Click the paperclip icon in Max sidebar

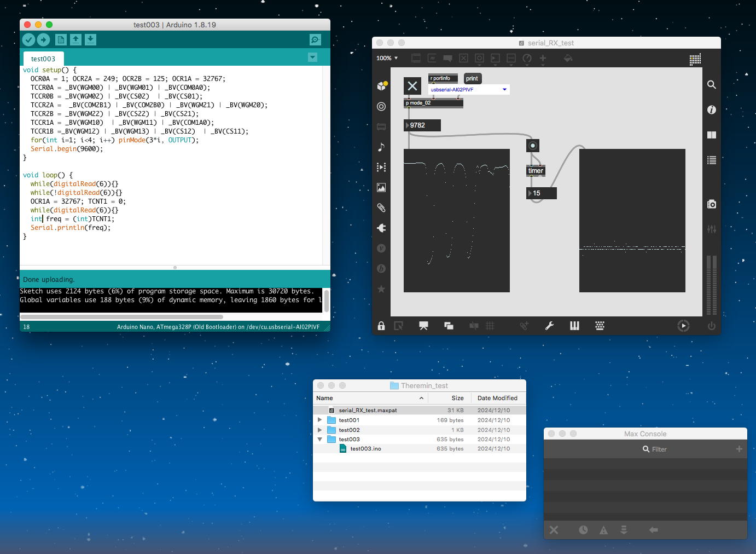click(381, 208)
